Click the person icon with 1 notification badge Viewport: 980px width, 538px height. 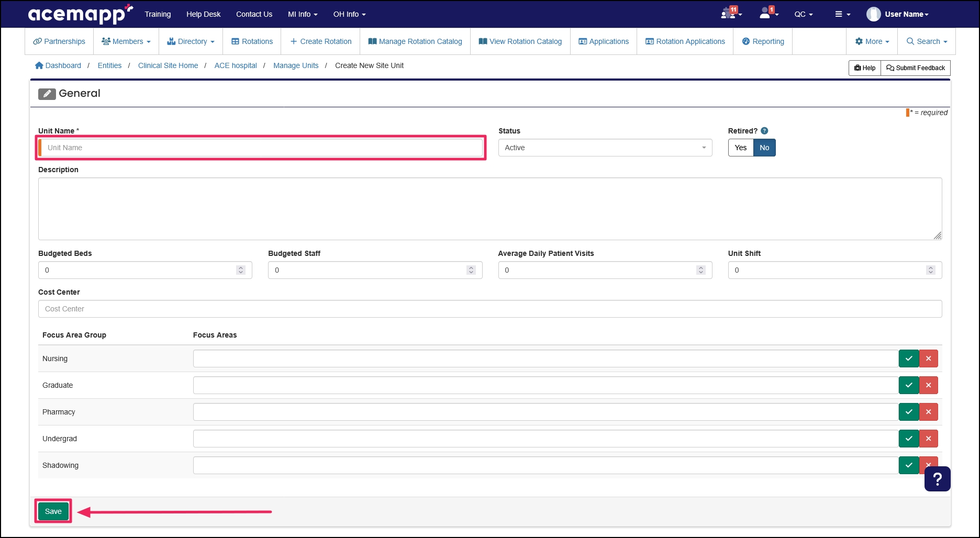(766, 14)
